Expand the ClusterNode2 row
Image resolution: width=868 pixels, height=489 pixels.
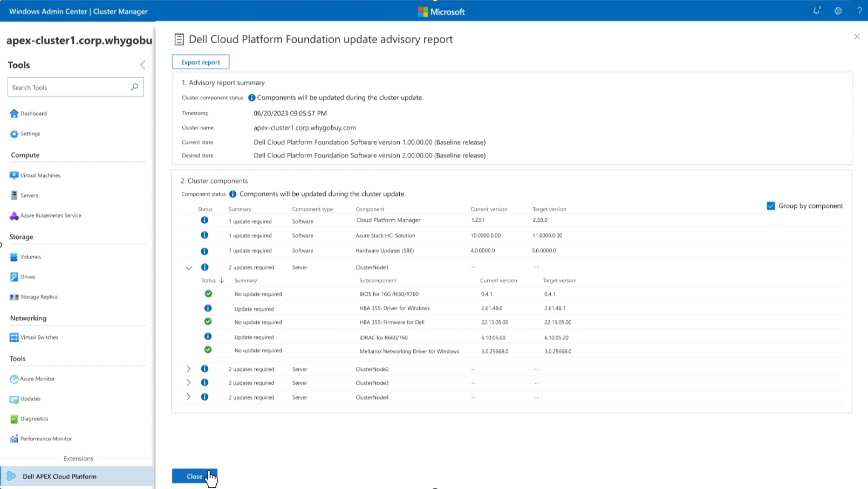[x=188, y=369]
